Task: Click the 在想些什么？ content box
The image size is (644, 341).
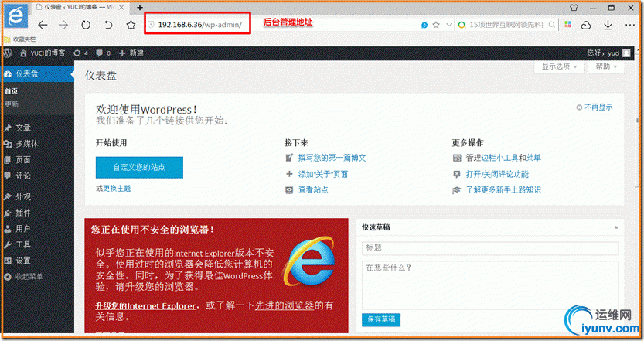Action: (x=490, y=285)
